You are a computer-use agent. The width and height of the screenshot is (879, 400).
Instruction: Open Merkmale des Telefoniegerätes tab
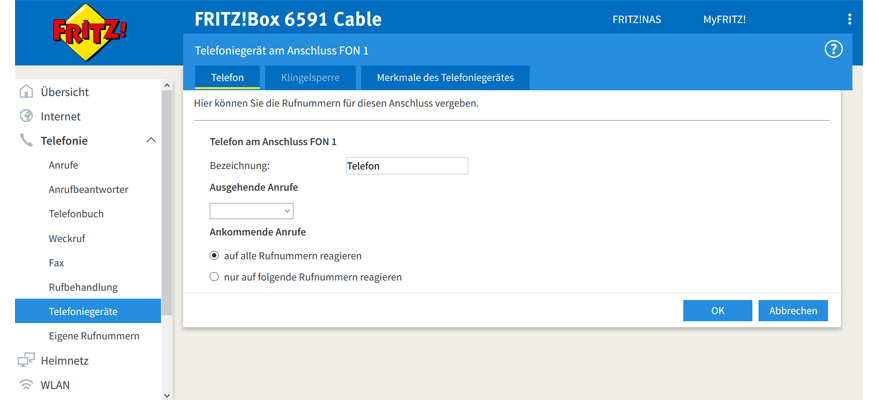[445, 78]
